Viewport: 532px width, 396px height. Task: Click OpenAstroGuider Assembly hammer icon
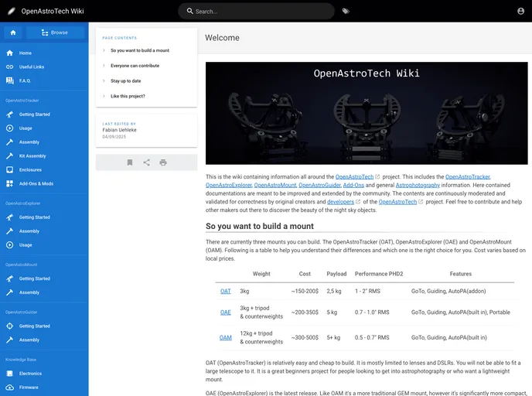[9, 340]
